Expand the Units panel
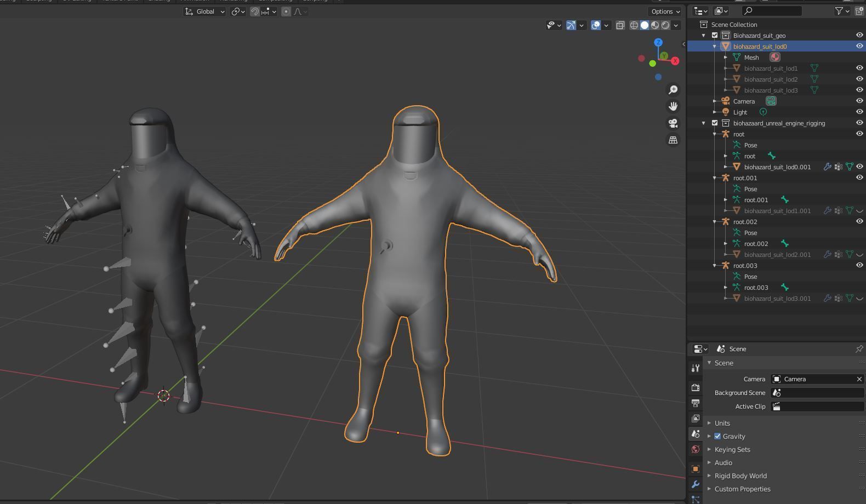Screen dimensions: 866x504 coord(722,423)
